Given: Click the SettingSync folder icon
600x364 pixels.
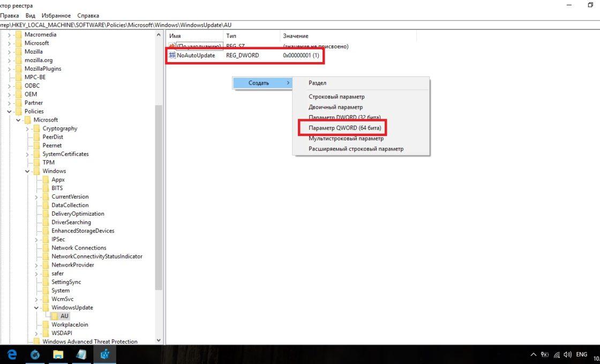Looking at the screenshot, I should tap(46, 282).
